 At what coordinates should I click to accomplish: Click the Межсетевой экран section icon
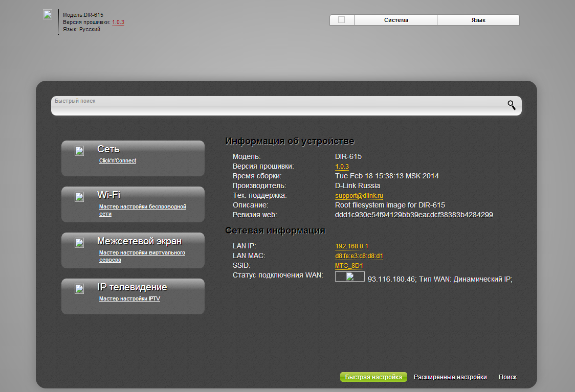[x=79, y=243]
